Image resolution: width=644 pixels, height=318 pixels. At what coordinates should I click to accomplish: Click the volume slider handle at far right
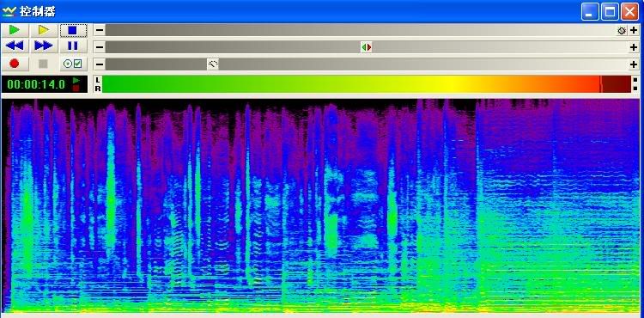(622, 30)
